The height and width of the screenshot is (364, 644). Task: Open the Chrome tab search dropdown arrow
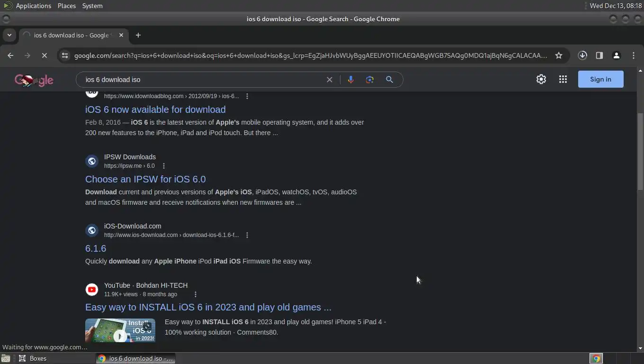pos(9,35)
